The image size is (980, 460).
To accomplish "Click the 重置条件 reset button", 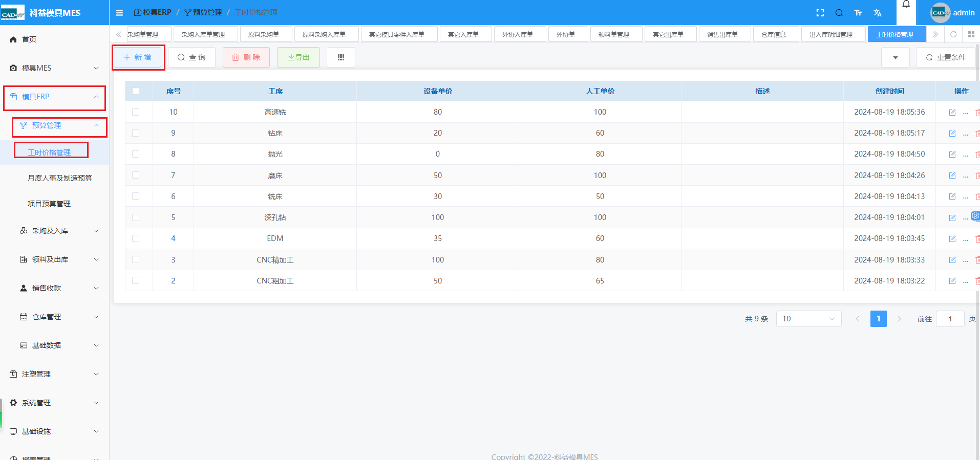I will 946,57.
